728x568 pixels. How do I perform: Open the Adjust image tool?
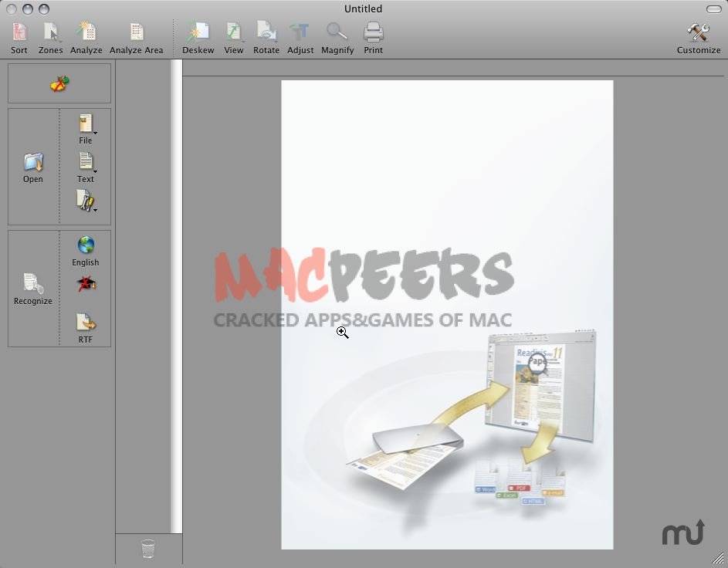pyautogui.click(x=300, y=37)
